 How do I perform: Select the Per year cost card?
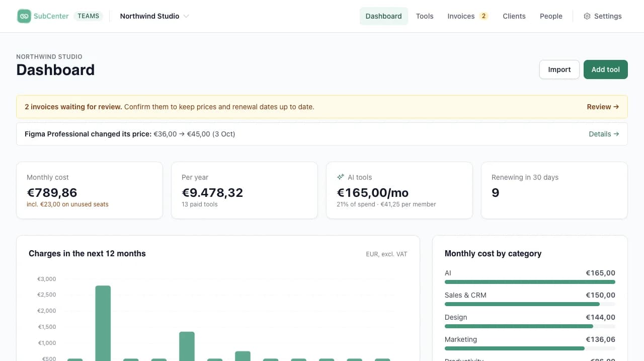245,190
